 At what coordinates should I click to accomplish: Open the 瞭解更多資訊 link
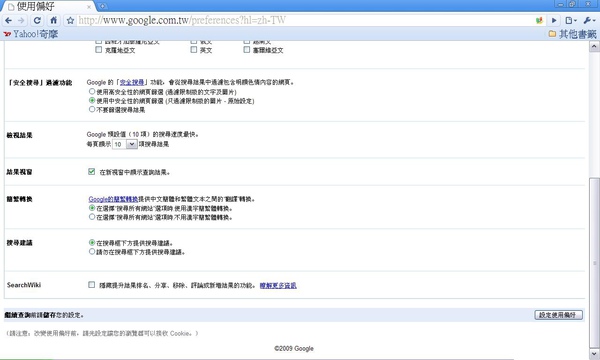pos(278,285)
